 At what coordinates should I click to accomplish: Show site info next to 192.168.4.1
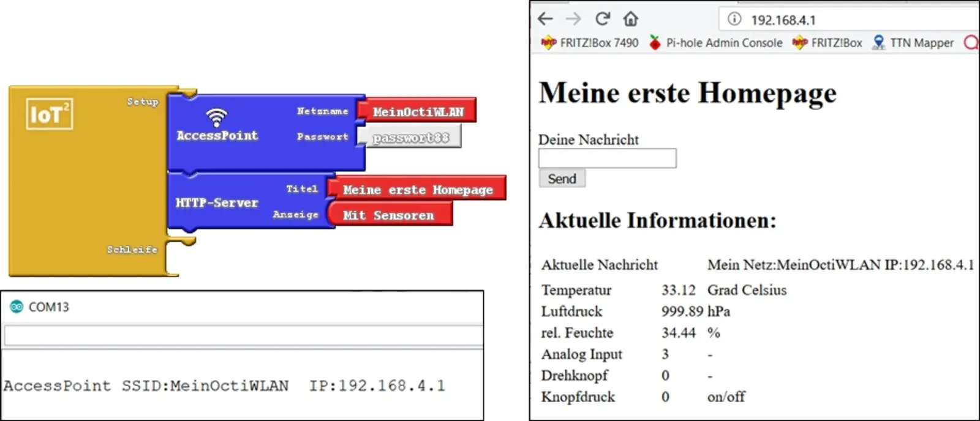pos(734,19)
